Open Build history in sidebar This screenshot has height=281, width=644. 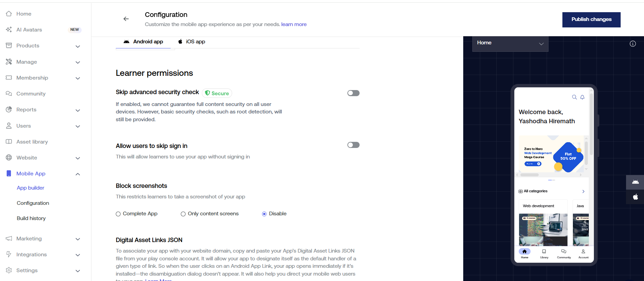pos(31,218)
